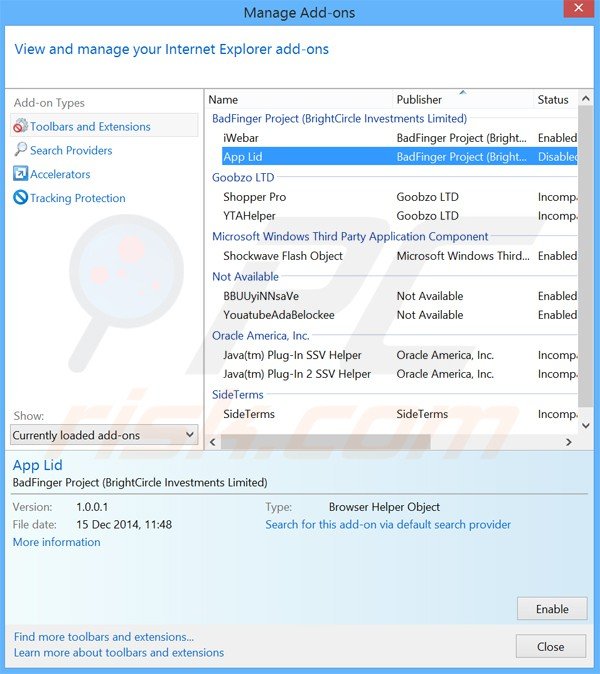Collapse the Oracle America, Inc. group header
The image size is (600, 674).
coord(260,336)
